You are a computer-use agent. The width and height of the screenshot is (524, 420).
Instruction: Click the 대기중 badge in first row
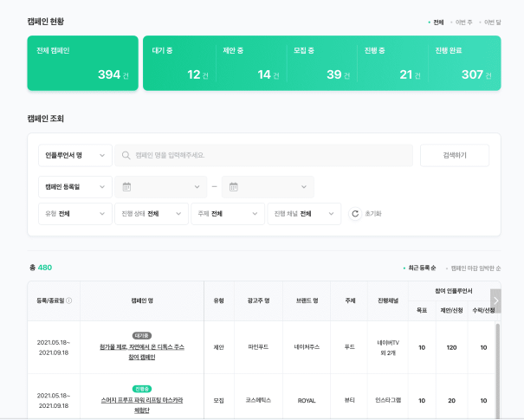(x=142, y=335)
